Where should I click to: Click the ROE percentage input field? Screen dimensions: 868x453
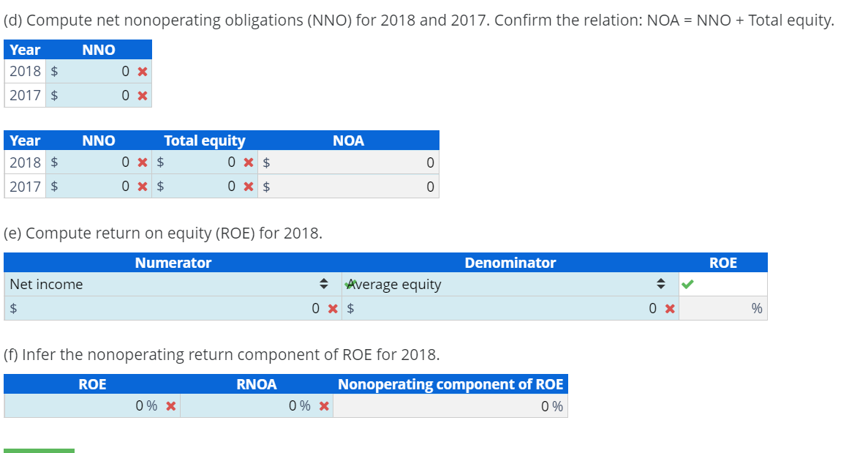722,308
